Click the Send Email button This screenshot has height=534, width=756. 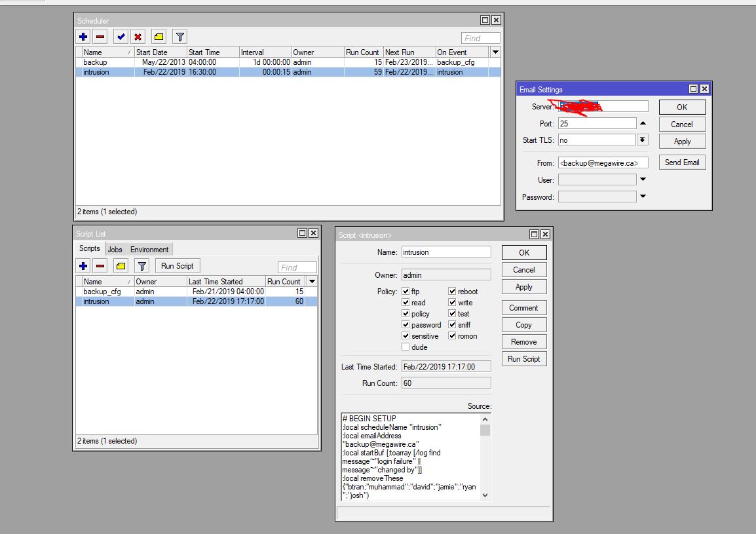pyautogui.click(x=682, y=162)
